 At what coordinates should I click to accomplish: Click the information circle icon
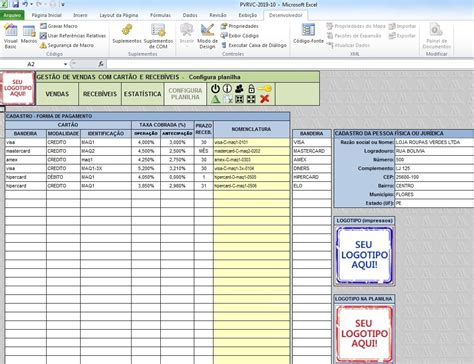coord(227,89)
